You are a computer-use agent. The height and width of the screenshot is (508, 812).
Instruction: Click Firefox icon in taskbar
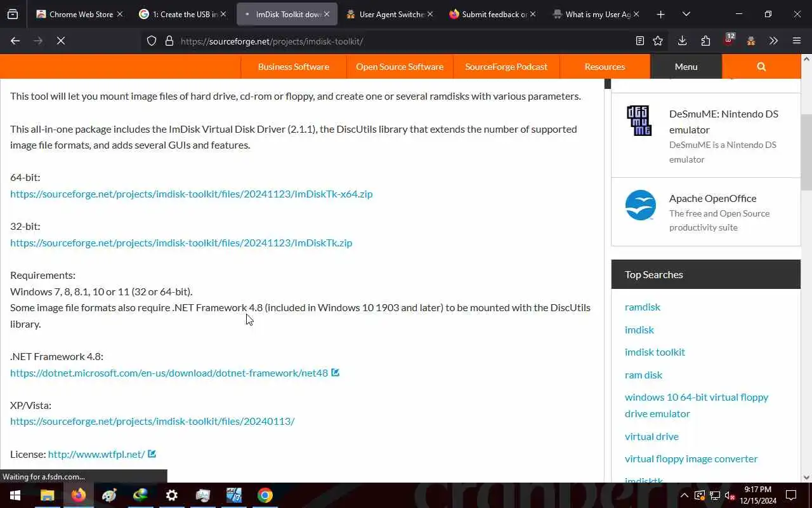coord(79,495)
